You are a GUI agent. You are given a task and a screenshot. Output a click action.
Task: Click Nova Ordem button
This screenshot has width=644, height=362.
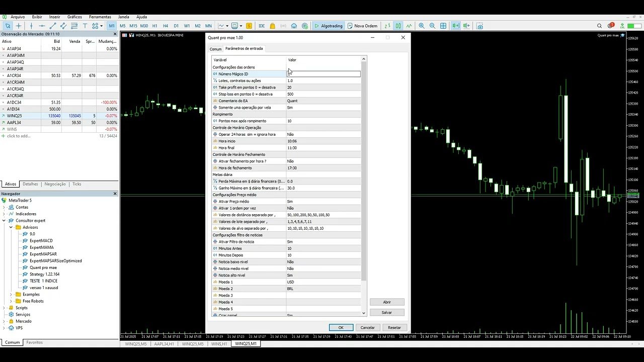[x=362, y=26]
